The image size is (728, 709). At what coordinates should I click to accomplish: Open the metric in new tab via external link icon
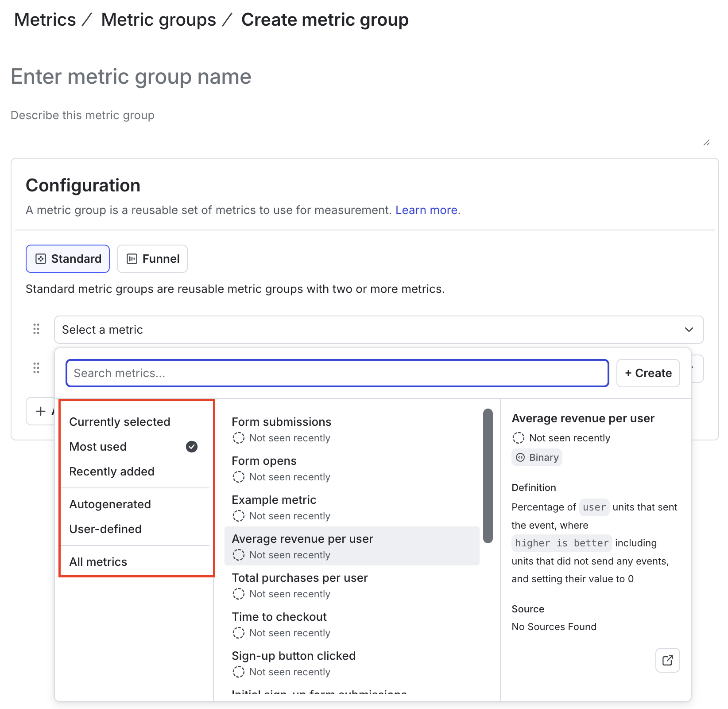click(667, 660)
